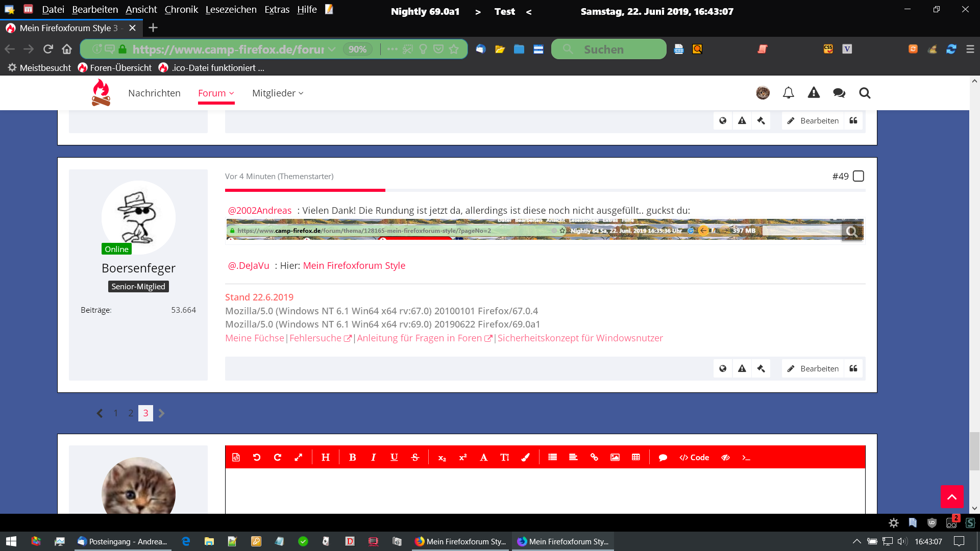Open the notifications bell in the forum header
Screen dimensions: 980x551
[x=788, y=93]
